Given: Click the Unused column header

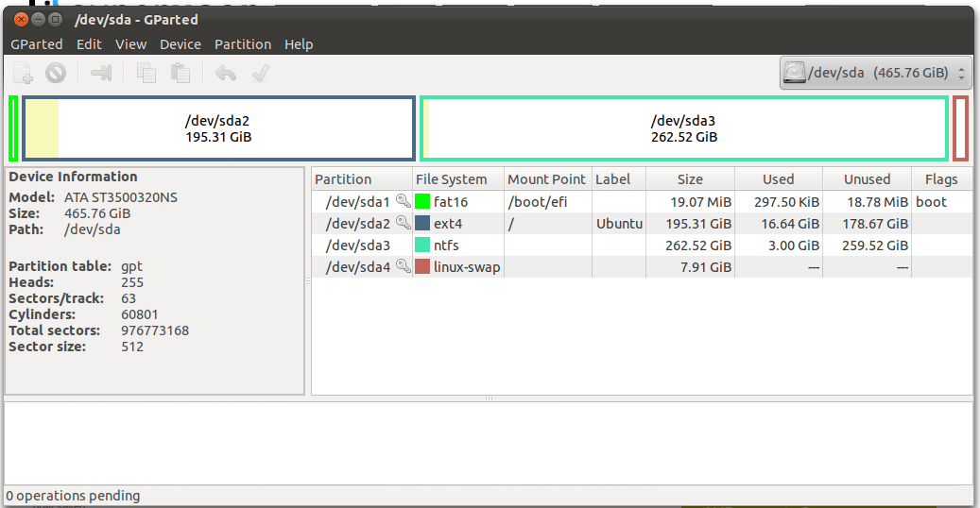Looking at the screenshot, I should pos(867,179).
